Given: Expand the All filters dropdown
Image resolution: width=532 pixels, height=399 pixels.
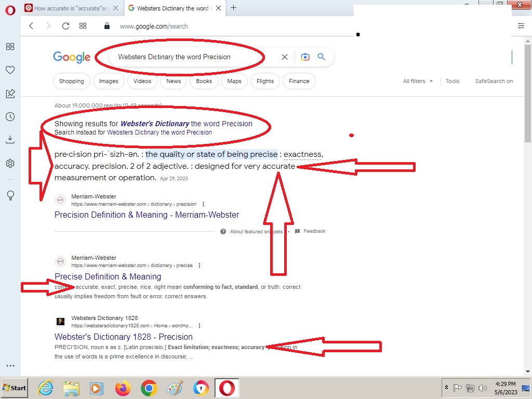Looking at the screenshot, I should tap(418, 81).
